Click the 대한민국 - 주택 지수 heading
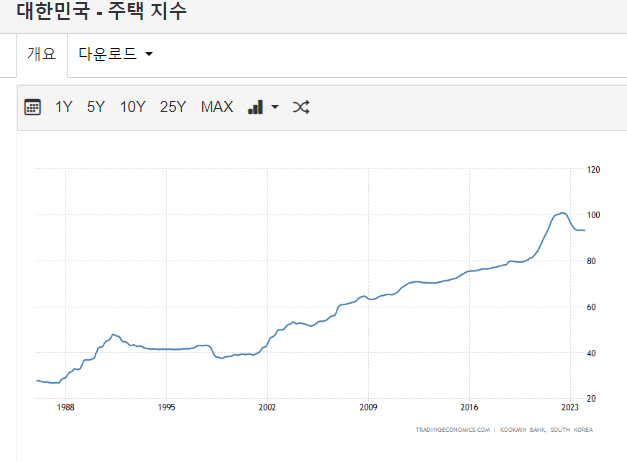The width and height of the screenshot is (627, 462). coord(102,11)
